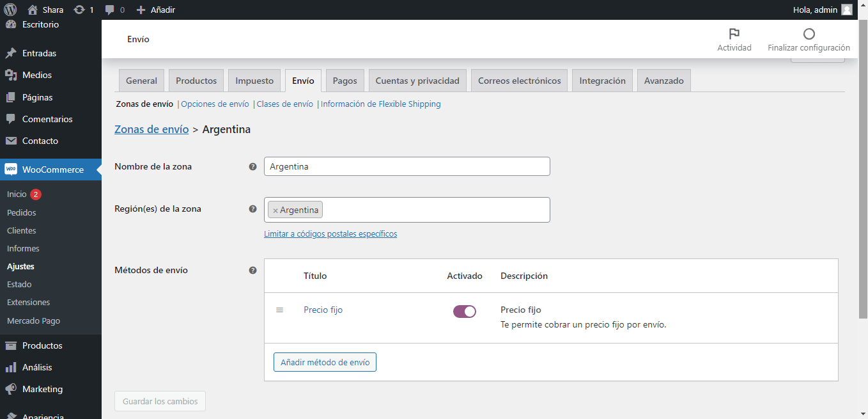Expand the Añadir new content menu
Screen dimensions: 868x419
tap(156, 10)
